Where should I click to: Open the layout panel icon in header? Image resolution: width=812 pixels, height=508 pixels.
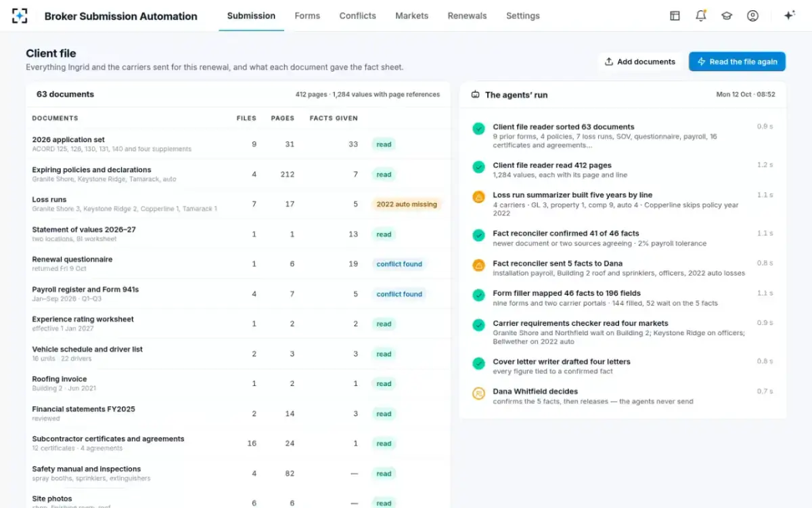click(675, 16)
